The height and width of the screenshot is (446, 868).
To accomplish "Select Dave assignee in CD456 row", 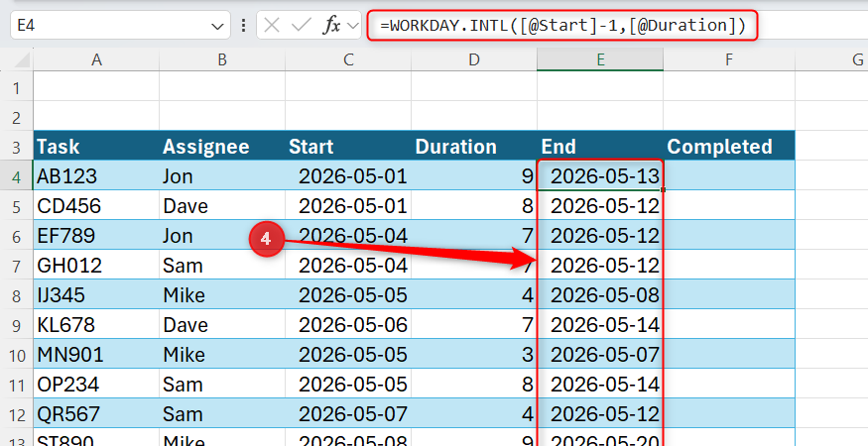I will (222, 206).
